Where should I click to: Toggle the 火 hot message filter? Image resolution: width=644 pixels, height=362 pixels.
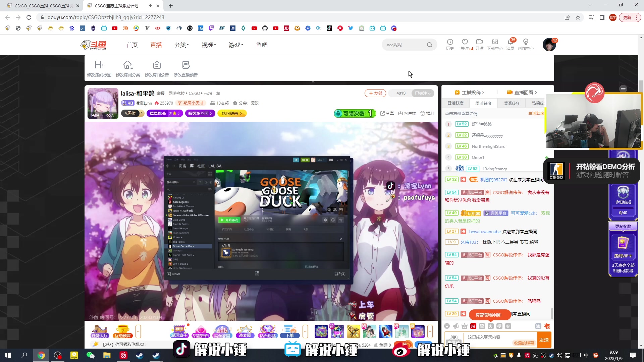(x=490, y=326)
